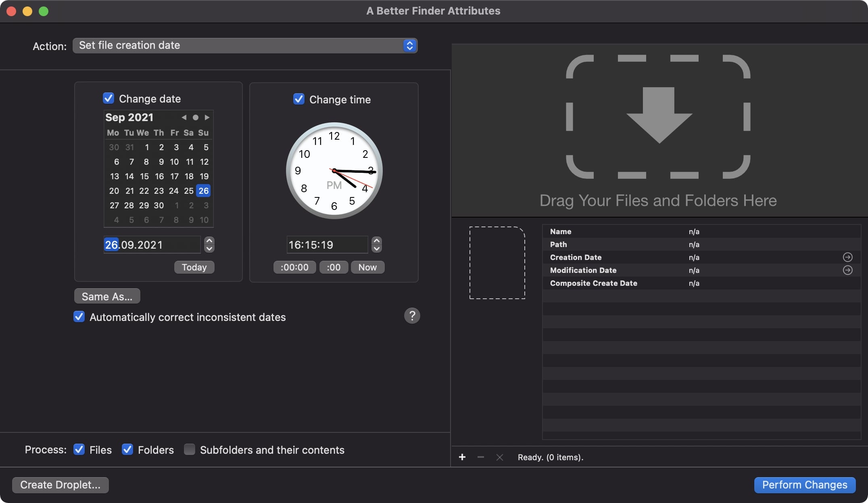Click the Now button to set current time
The image size is (868, 503).
[x=367, y=267]
